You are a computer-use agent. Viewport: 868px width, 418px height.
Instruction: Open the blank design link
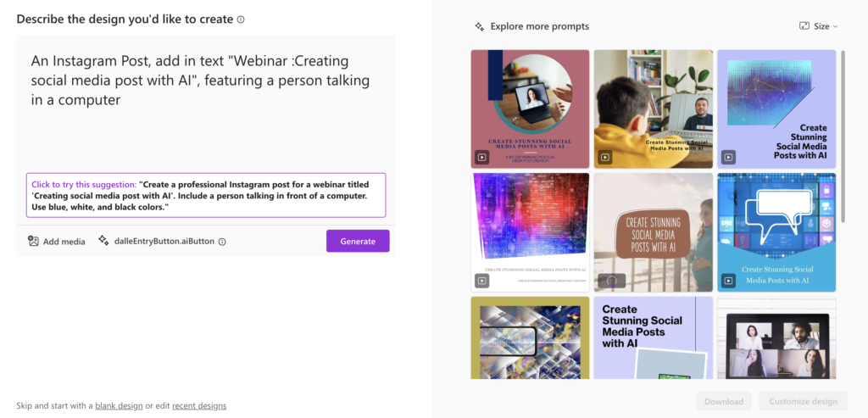tap(119, 405)
